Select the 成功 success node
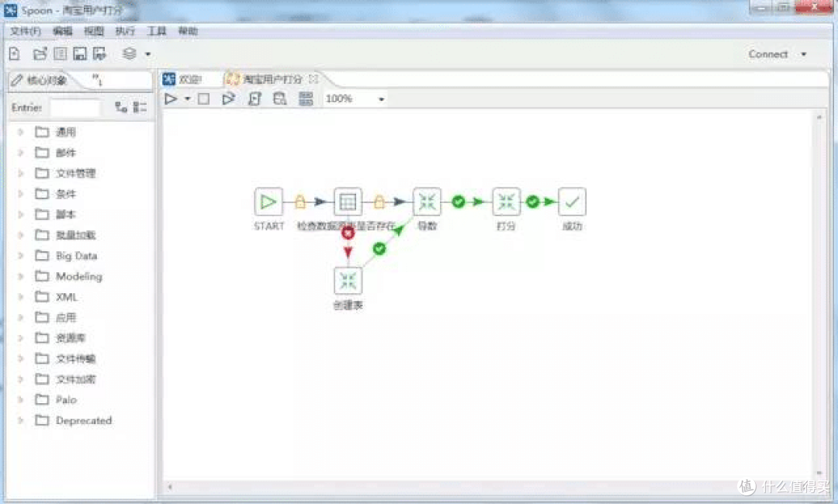 pyautogui.click(x=572, y=202)
